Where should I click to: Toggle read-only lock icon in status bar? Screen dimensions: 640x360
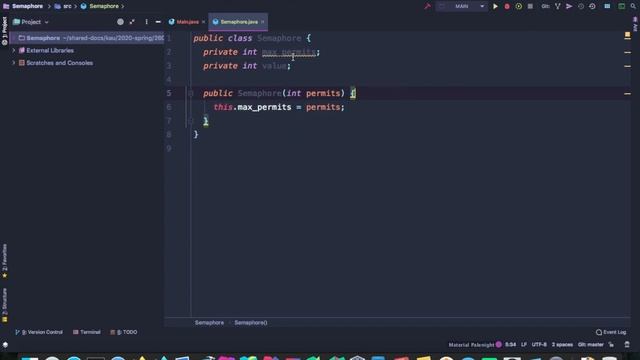(x=611, y=345)
